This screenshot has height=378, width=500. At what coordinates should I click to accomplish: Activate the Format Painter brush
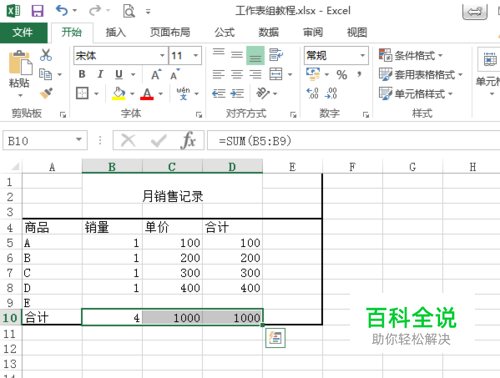46,93
